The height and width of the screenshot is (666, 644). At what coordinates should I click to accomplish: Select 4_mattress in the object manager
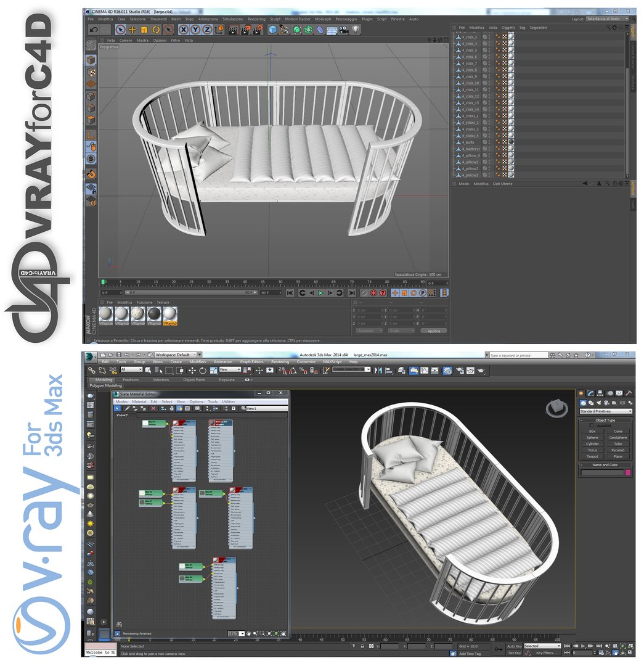[x=471, y=149]
